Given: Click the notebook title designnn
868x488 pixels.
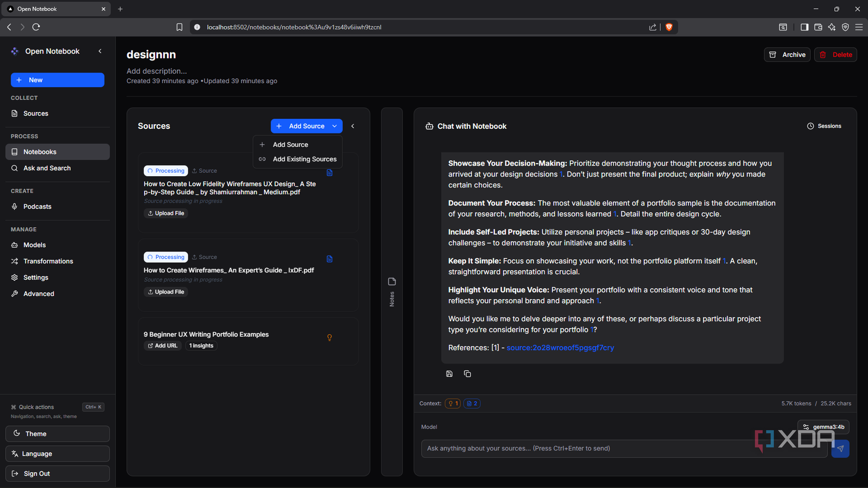Looking at the screenshot, I should [151, 55].
